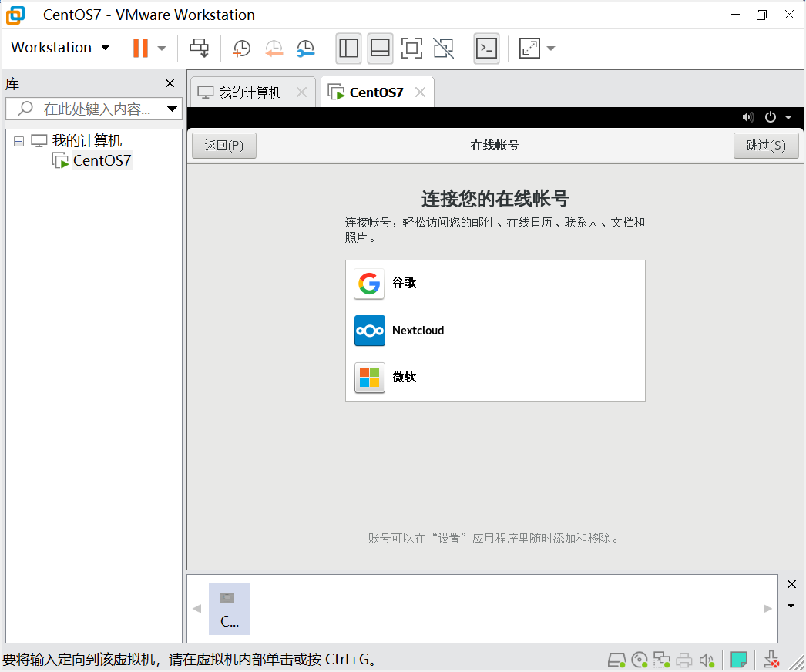Choose the Nextcloud account option
This screenshot has height=672, width=806.
495,331
